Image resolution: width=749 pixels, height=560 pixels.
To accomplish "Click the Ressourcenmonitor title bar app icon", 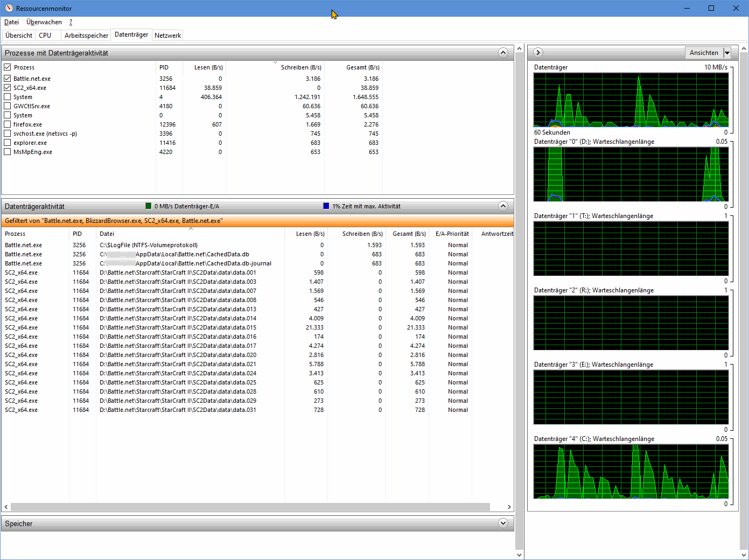I will coord(9,8).
